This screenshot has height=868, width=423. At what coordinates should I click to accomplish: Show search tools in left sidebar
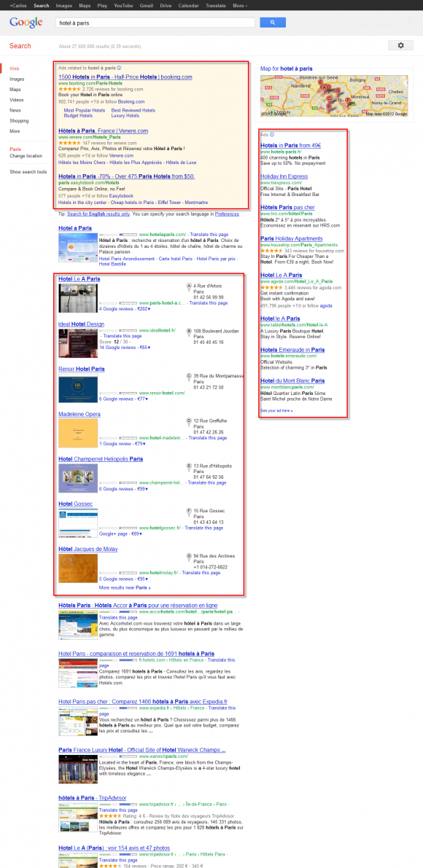tap(28, 172)
